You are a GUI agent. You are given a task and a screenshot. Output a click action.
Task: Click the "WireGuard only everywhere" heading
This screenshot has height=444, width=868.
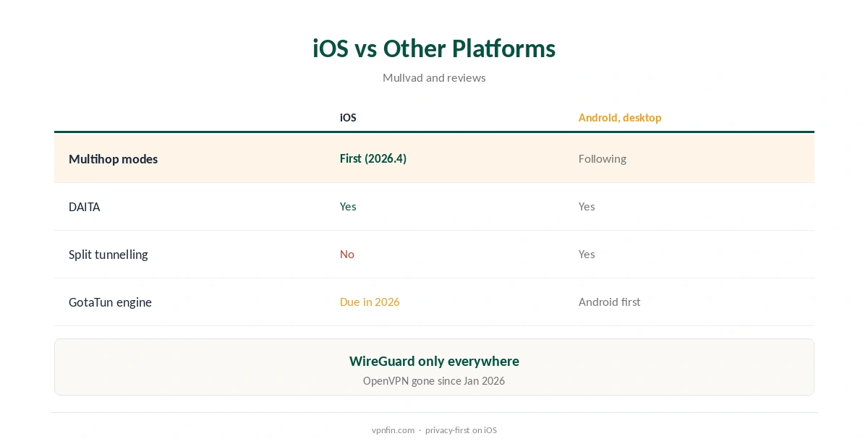pos(434,361)
